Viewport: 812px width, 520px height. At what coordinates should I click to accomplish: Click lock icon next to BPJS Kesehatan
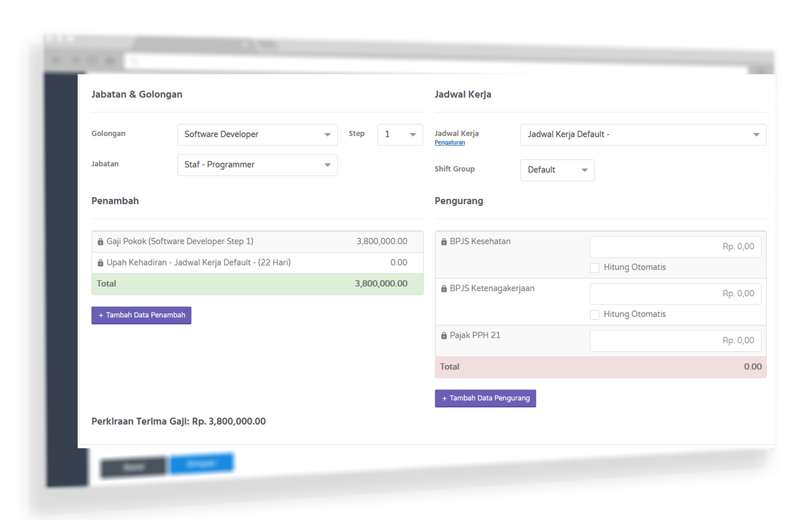(444, 242)
